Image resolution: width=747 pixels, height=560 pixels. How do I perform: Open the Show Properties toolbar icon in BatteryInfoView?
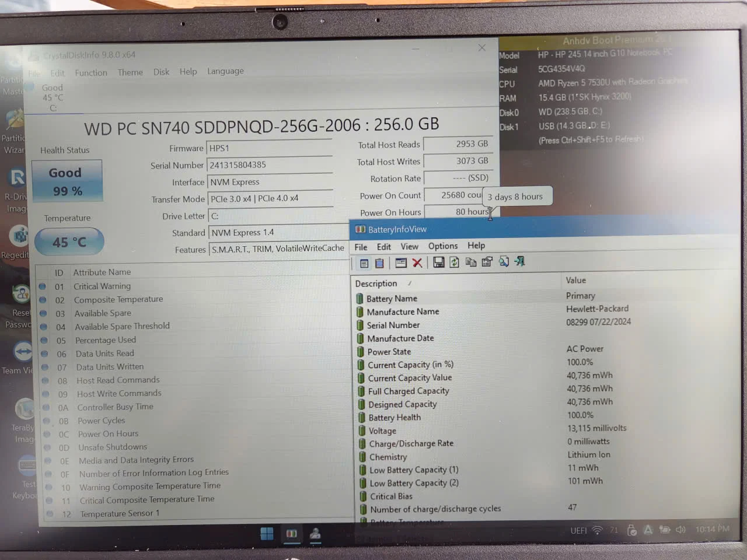(364, 263)
